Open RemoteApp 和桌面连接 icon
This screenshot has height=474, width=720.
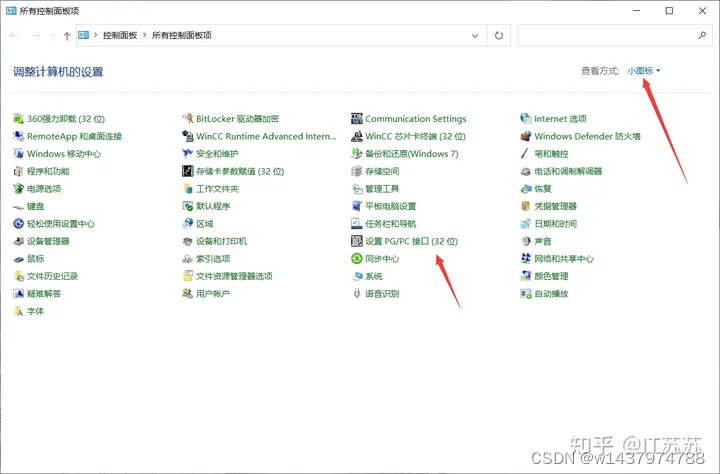coord(18,136)
